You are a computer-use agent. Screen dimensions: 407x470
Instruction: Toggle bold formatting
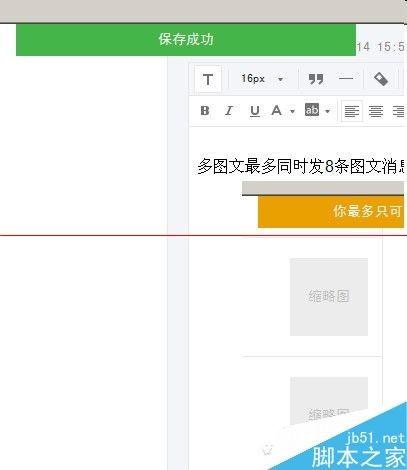click(x=205, y=110)
